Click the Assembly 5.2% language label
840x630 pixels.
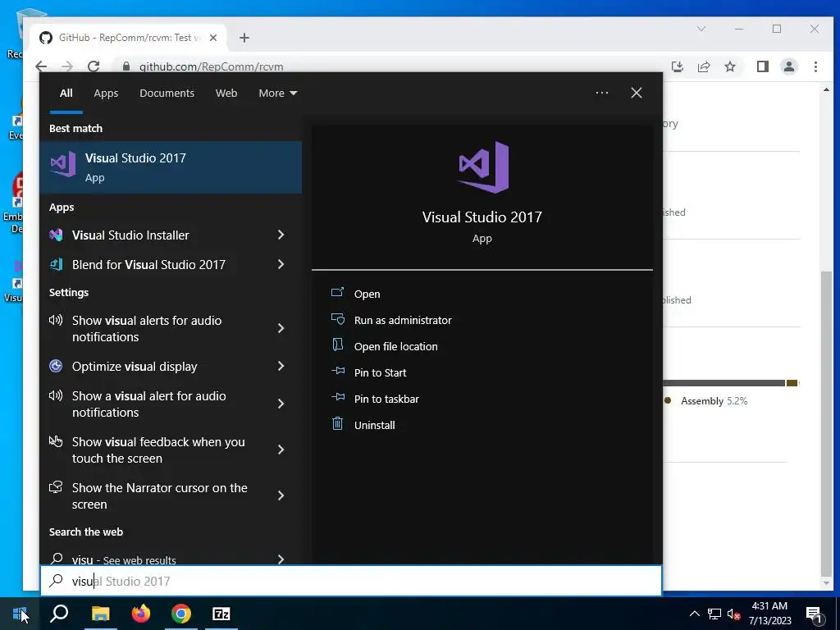[x=714, y=400]
